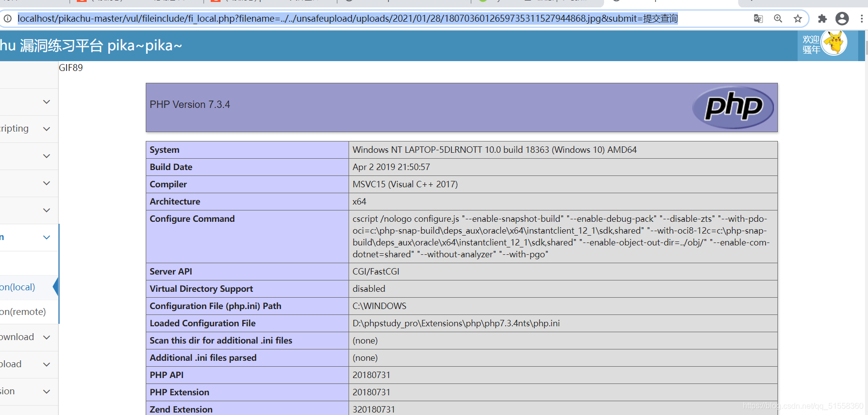The height and width of the screenshot is (415, 868).
Task: Click the C:\WINDOWS value
Action: coord(379,306)
